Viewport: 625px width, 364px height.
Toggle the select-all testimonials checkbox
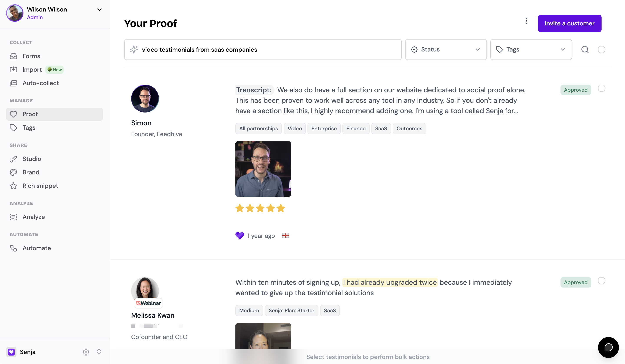click(x=601, y=50)
